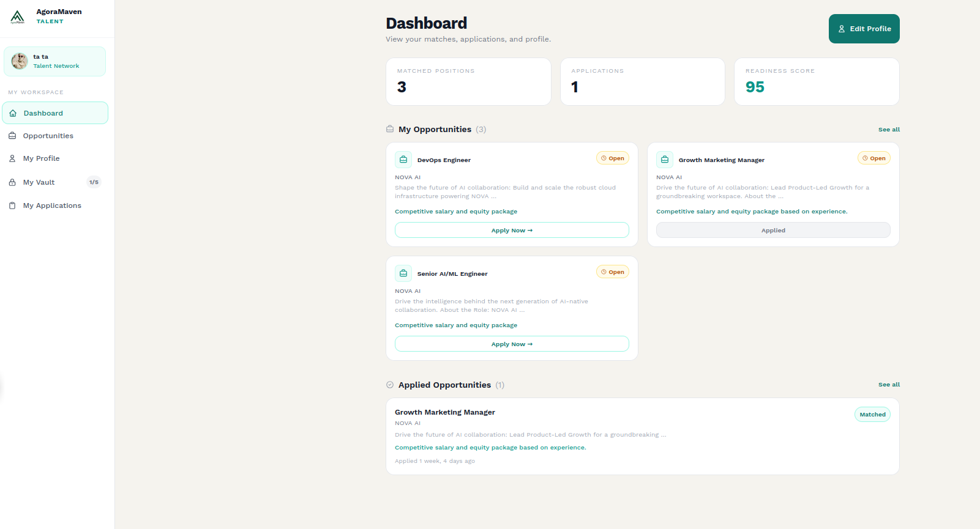Apply Now for Senior AI/ML Engineer

[x=512, y=344]
